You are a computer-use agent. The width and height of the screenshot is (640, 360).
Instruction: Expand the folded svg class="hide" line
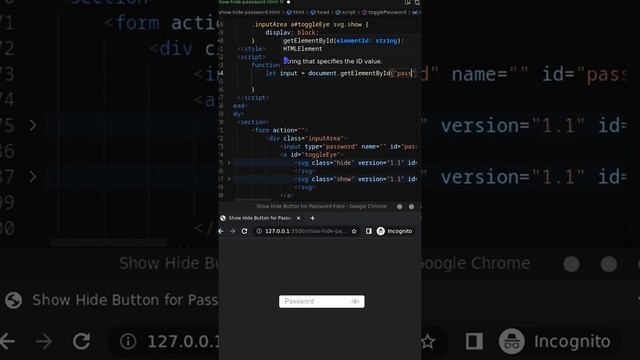(229, 163)
